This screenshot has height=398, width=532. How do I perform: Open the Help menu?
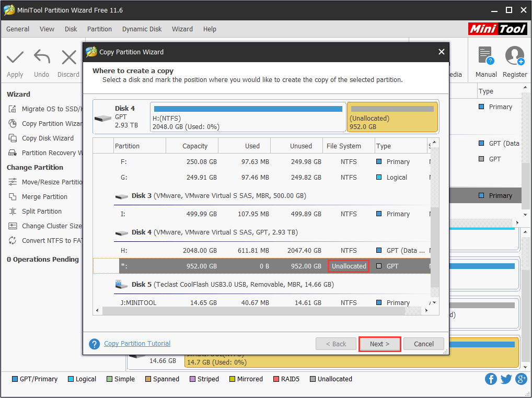click(210, 29)
